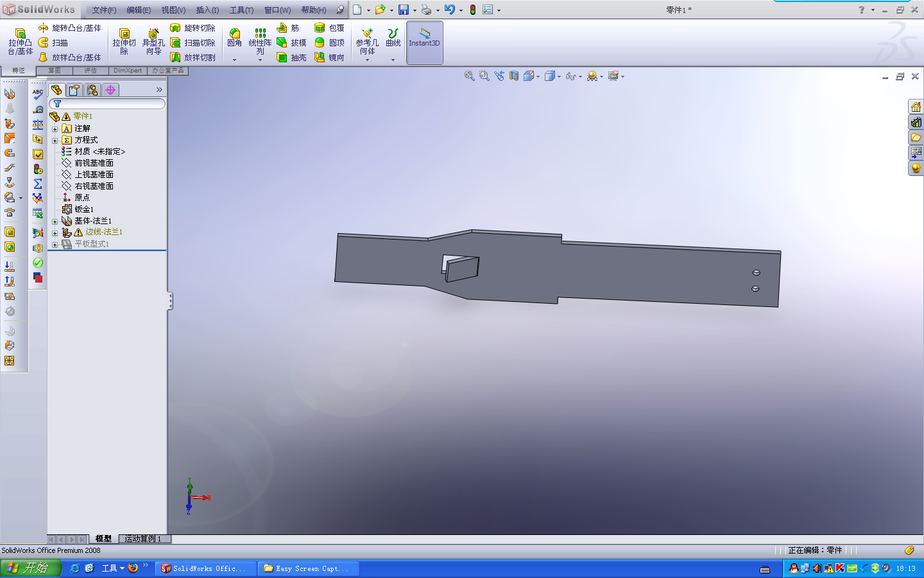Open the FeatureManager design tree tab

(x=56, y=90)
